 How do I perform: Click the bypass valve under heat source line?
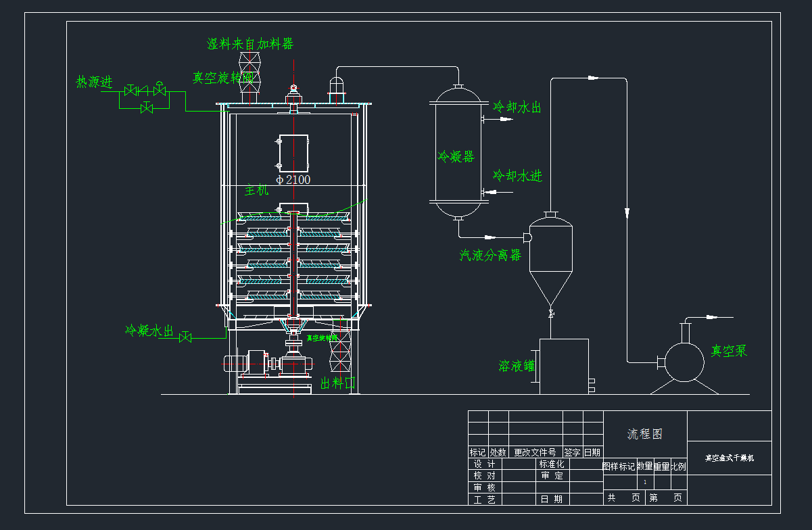146,107
